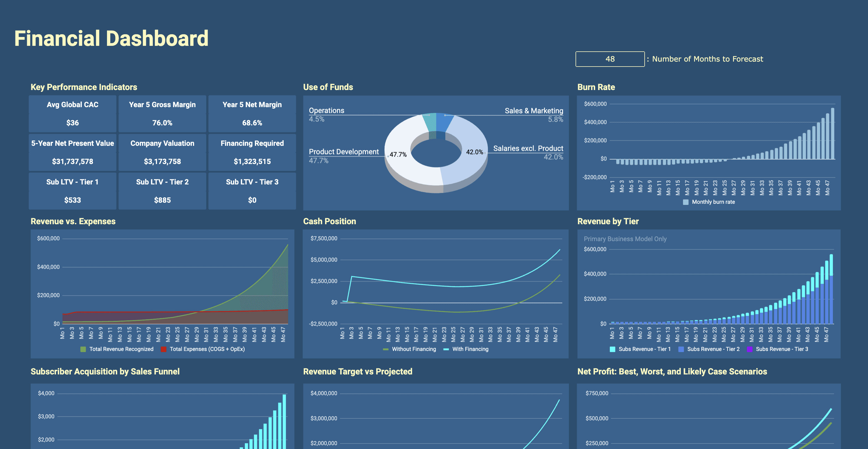Click the Use of Funds heading

(x=328, y=87)
